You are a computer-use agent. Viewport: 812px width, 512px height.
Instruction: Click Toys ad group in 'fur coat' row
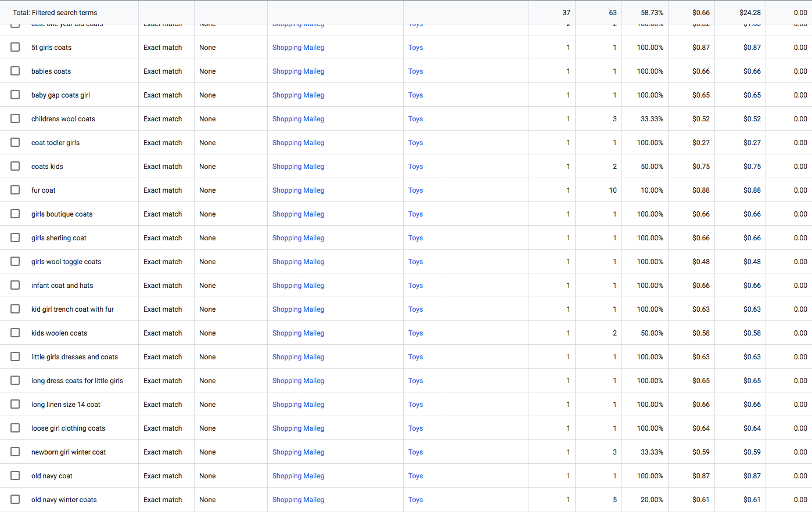415,190
